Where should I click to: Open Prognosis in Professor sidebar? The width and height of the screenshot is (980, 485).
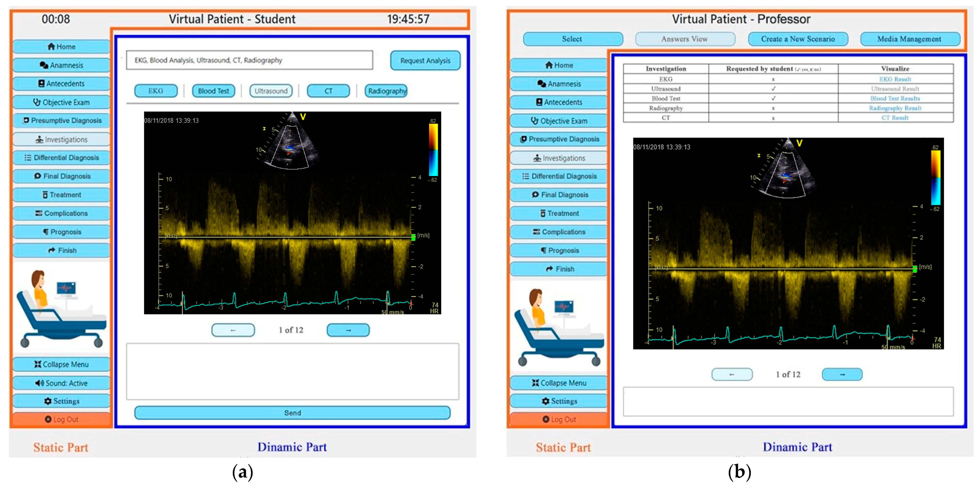tap(559, 250)
